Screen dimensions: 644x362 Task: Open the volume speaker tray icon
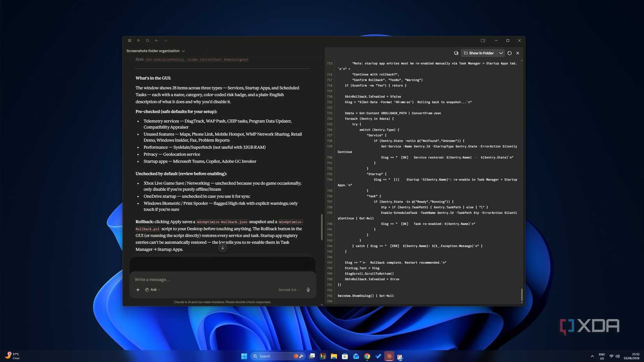pos(617,356)
